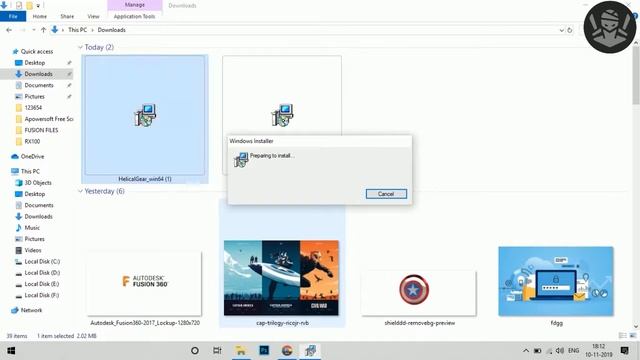Open the Share ribbon tab

pos(67,16)
